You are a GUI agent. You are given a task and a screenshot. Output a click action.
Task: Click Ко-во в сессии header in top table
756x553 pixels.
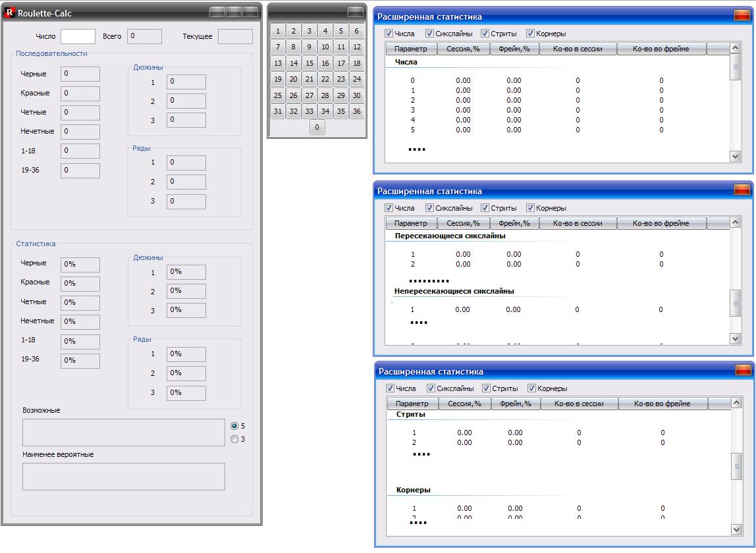point(578,49)
